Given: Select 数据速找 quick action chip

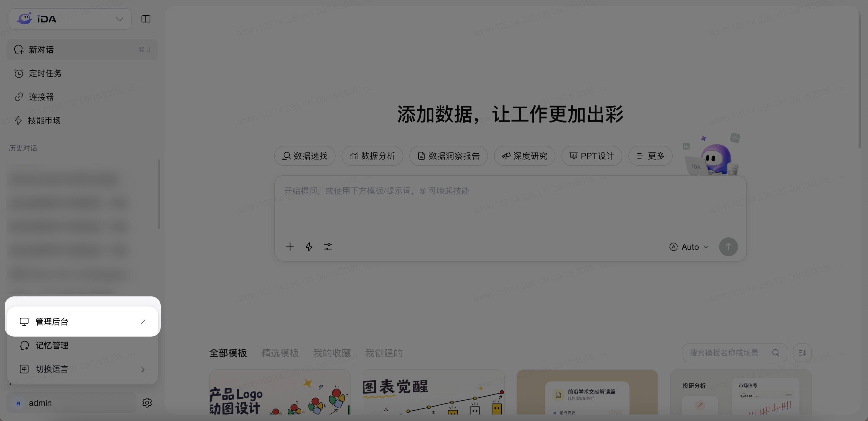Looking at the screenshot, I should point(305,156).
